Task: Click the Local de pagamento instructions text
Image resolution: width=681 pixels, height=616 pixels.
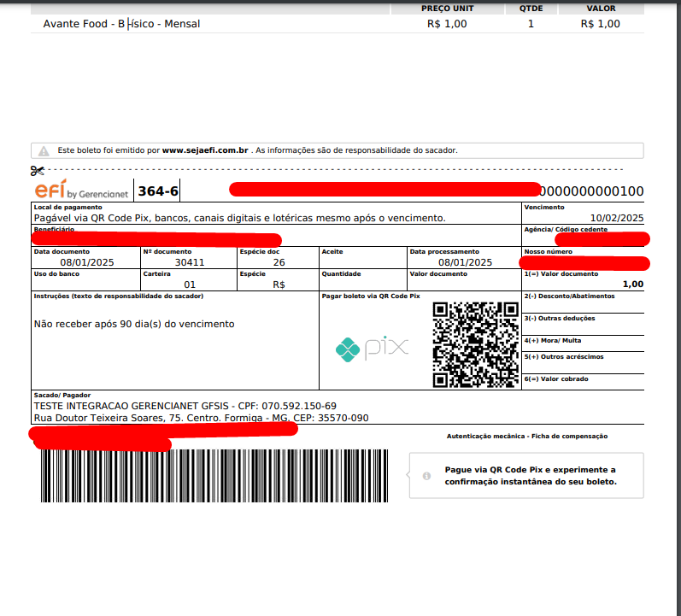Action: [239, 218]
